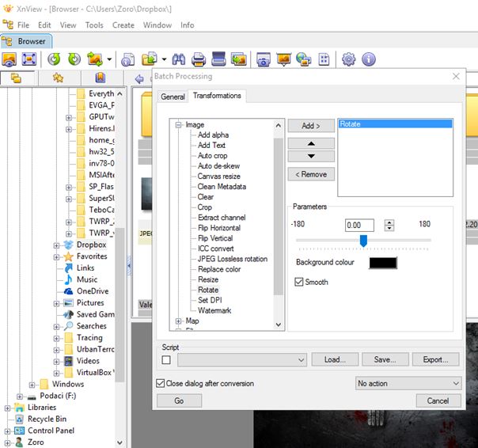
Task: Open the favorites star panel tab
Action: [x=57, y=78]
